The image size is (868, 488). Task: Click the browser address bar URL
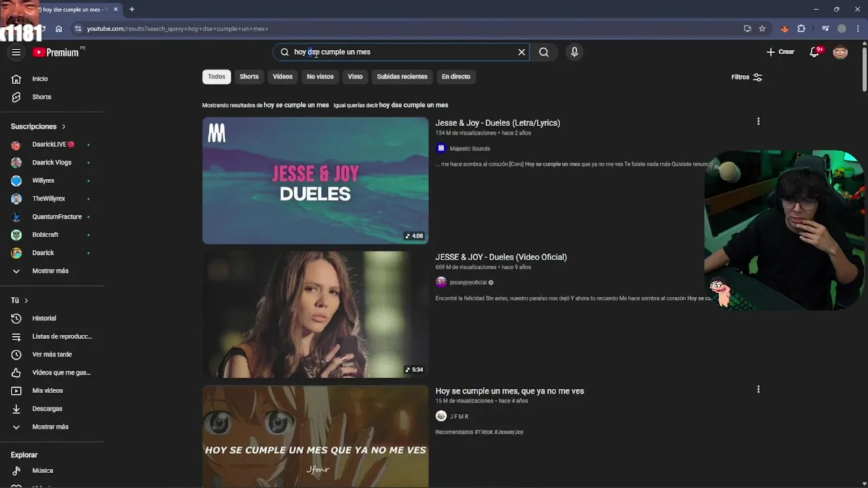[x=178, y=28]
